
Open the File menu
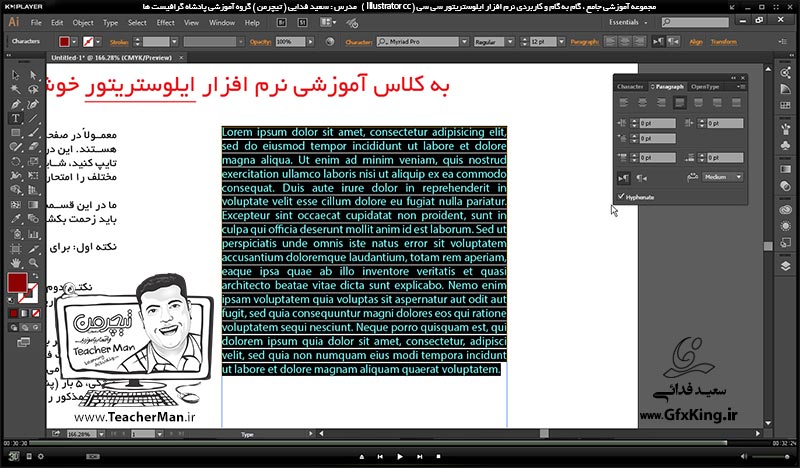point(36,22)
